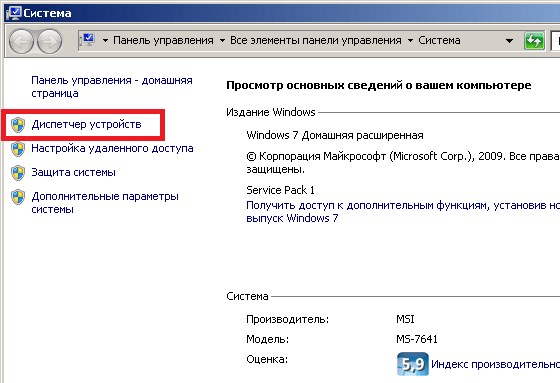Viewport: 560px width, 383px height.
Task: Expand dropdown arrow before Система breadcrumb
Action: [x=410, y=41]
